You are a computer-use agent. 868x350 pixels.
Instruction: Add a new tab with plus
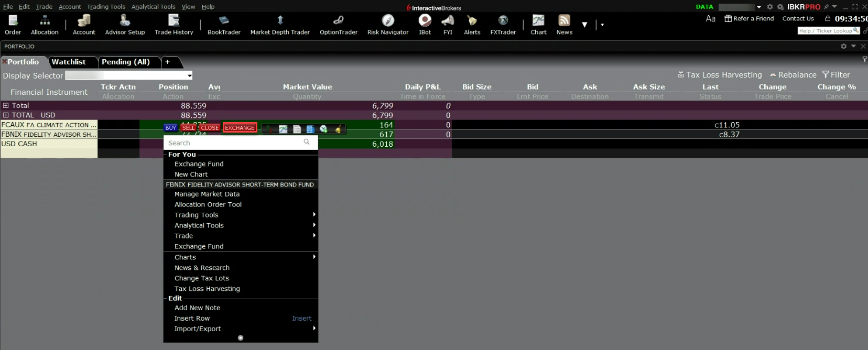168,62
